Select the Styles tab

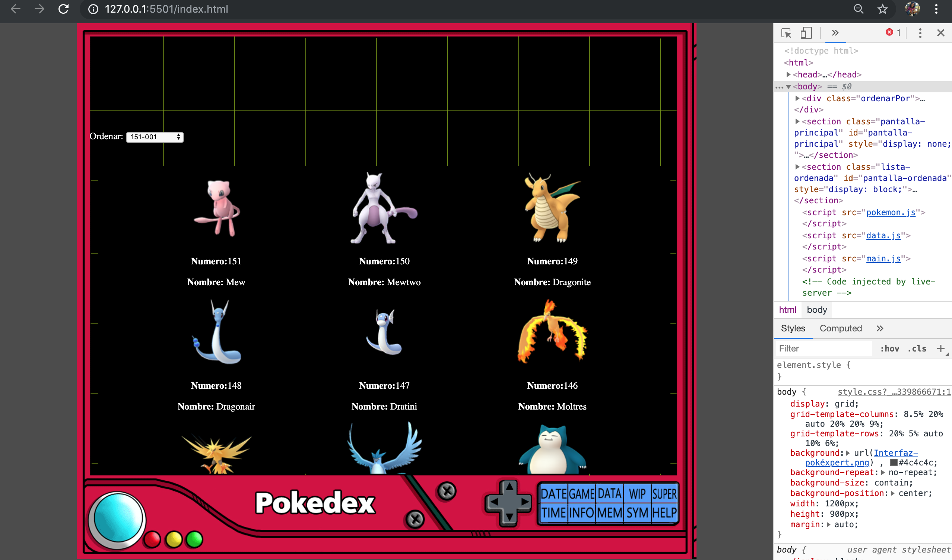pyautogui.click(x=793, y=328)
